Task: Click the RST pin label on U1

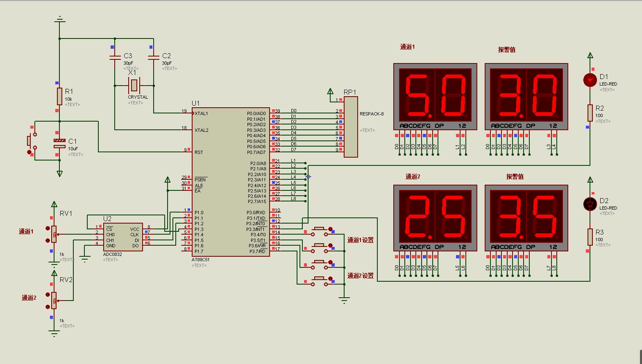Action: tap(199, 153)
